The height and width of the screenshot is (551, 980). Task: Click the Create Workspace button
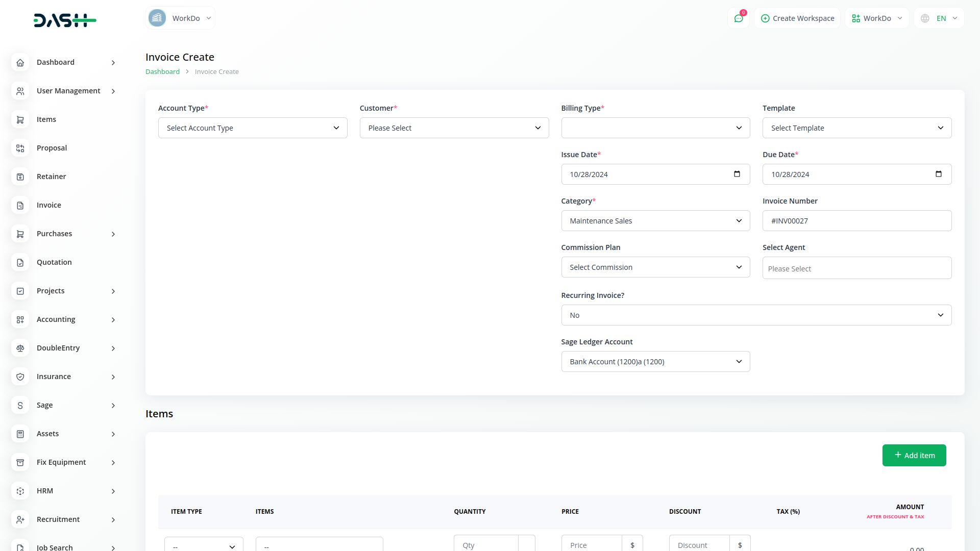pos(797,18)
